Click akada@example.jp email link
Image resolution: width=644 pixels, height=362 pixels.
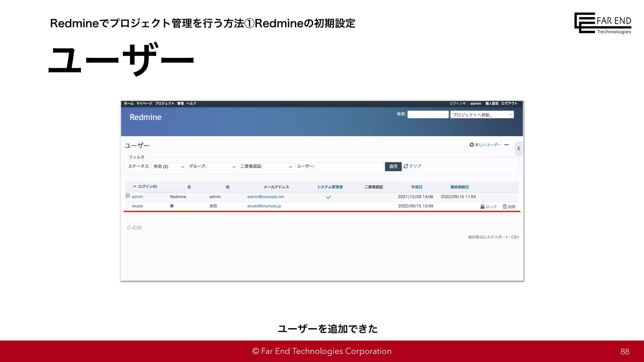264,206
